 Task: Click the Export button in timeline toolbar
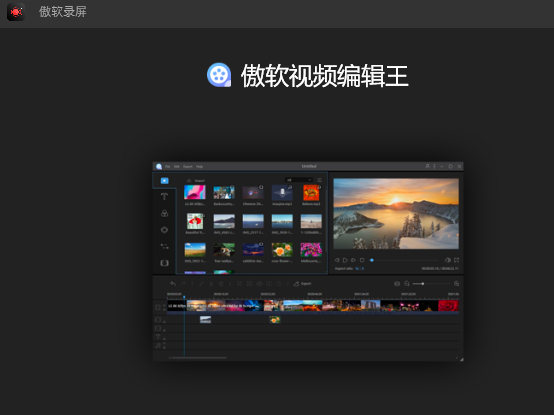[x=302, y=284]
